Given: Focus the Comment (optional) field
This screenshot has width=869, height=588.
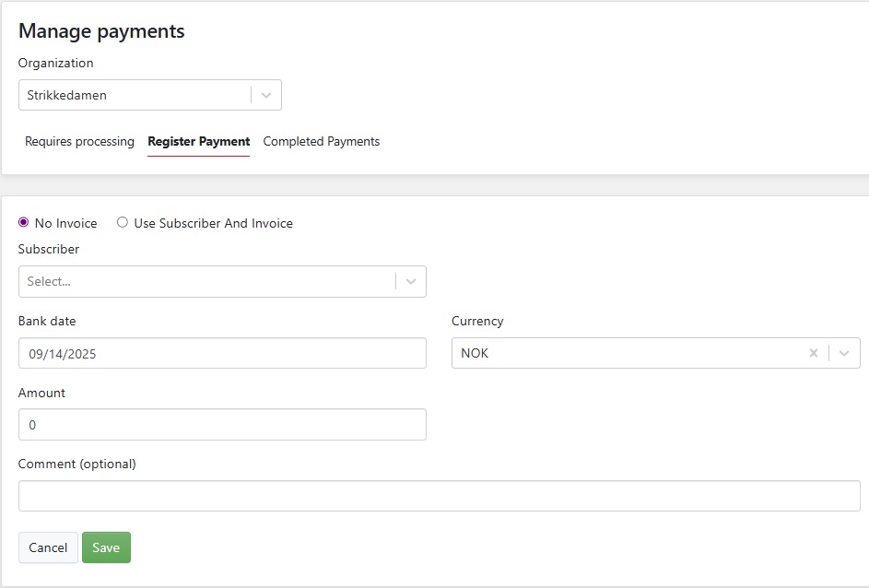Looking at the screenshot, I should click(x=439, y=496).
